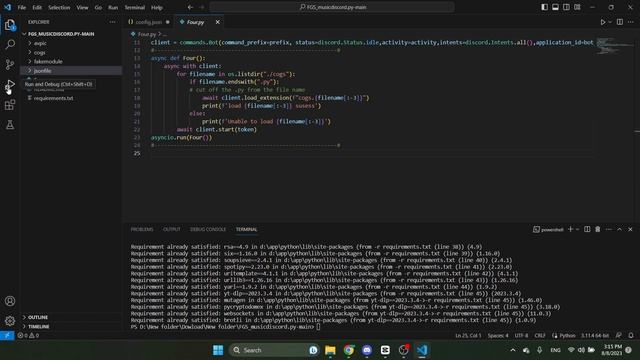Toggle the secondary side bar

tap(566, 7)
